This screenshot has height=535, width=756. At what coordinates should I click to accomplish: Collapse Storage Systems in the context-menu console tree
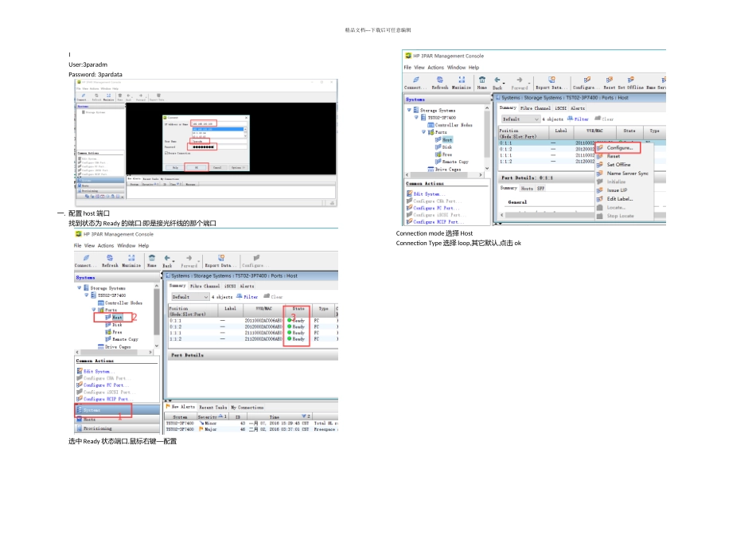[x=409, y=110]
